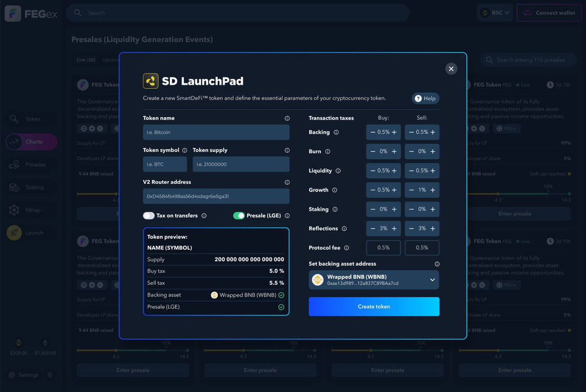Show info for Liquidity tax
The height and width of the screenshot is (392, 586).
tap(338, 171)
